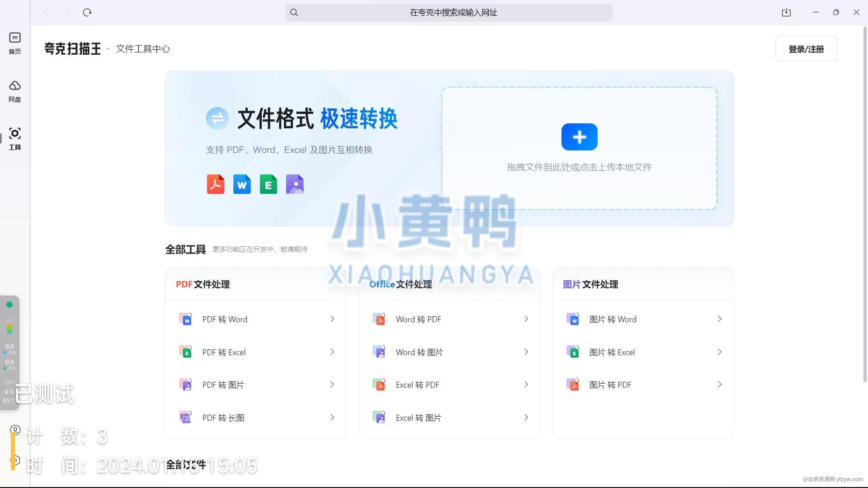Open the downloads icon in title bar

786,13
